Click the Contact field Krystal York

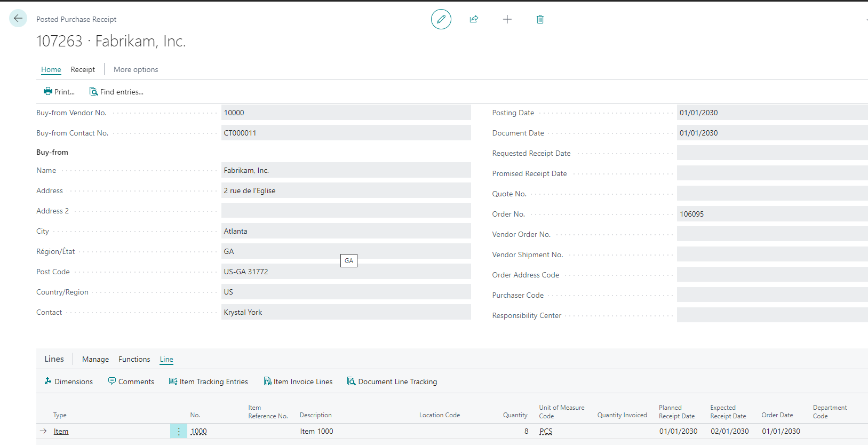click(346, 312)
